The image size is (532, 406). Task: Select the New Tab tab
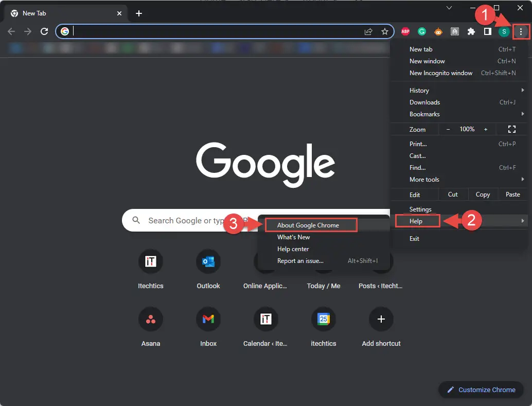(x=66, y=13)
